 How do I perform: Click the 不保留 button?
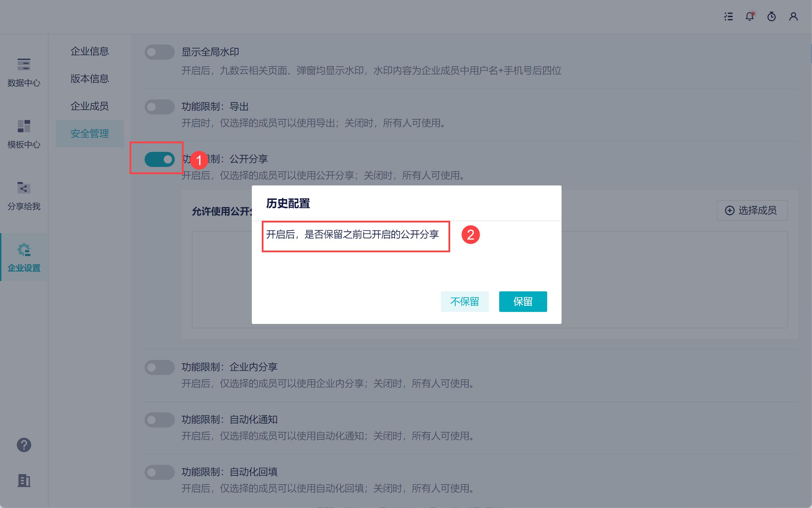click(465, 302)
